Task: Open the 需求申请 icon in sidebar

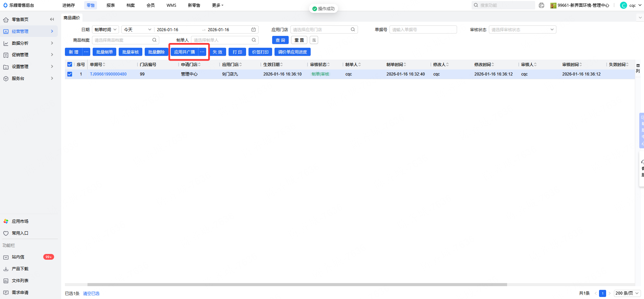Action: click(6, 293)
